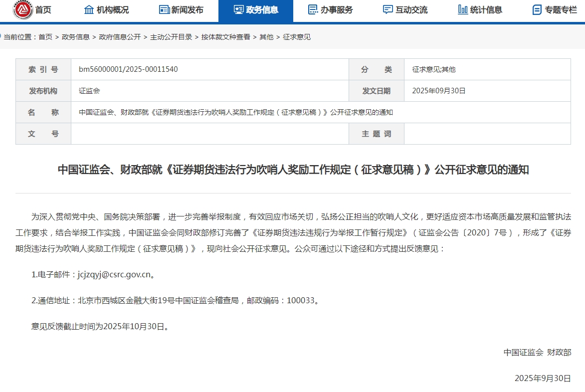The width and height of the screenshot is (585, 392).
Task: Switch to the 政务信息 navigation tab
Action: click(x=255, y=8)
